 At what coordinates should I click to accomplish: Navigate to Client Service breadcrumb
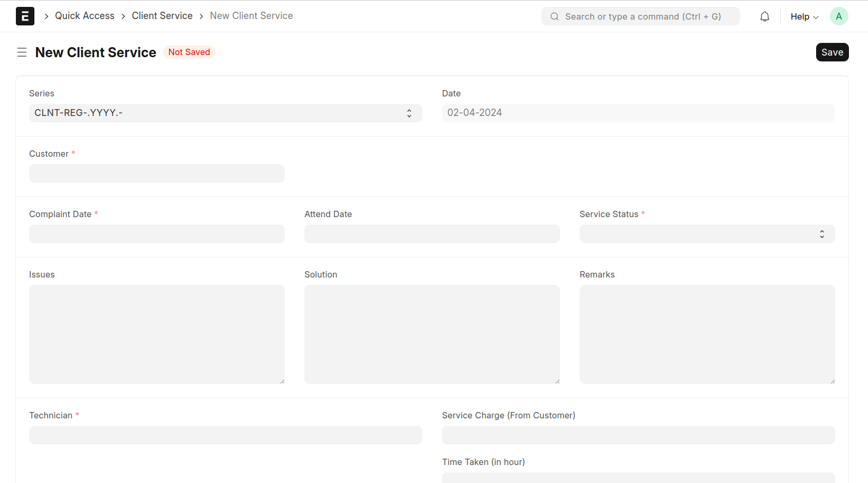pos(162,16)
